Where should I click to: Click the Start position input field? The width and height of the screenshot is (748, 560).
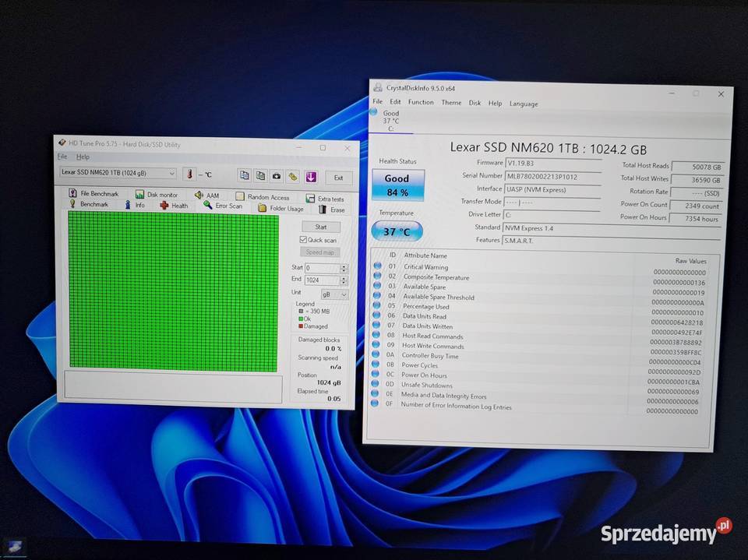coord(322,268)
